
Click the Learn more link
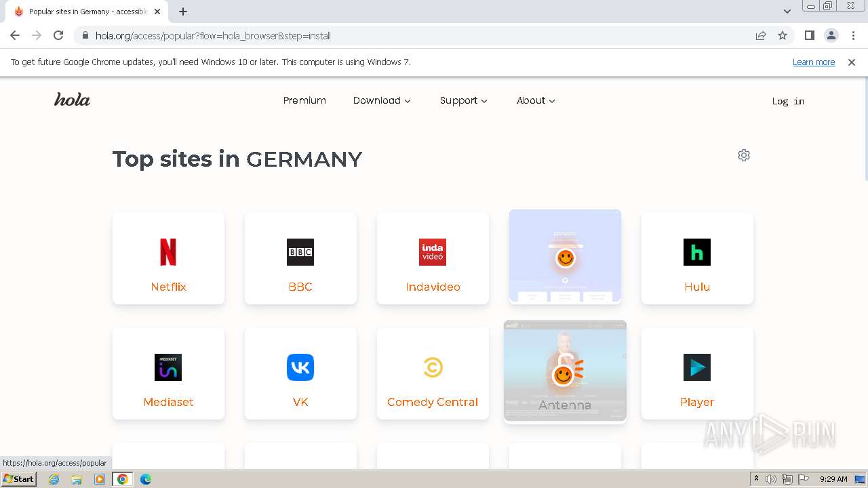point(814,62)
